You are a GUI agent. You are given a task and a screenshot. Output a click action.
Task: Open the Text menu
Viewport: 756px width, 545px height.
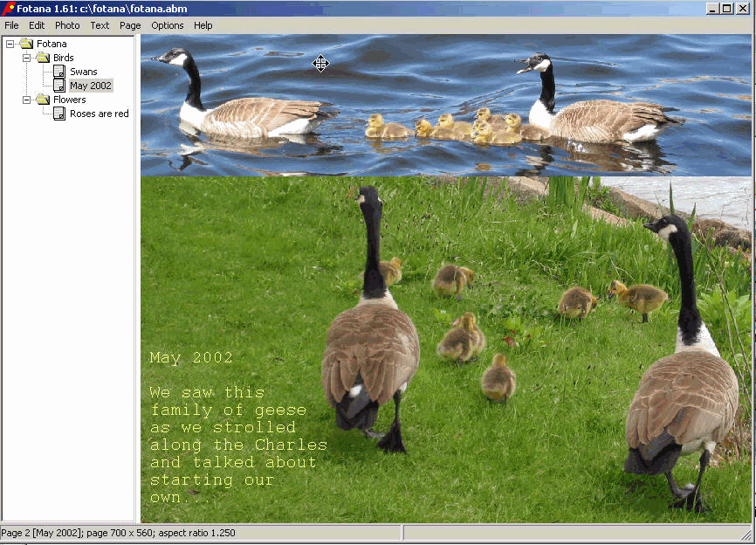100,25
